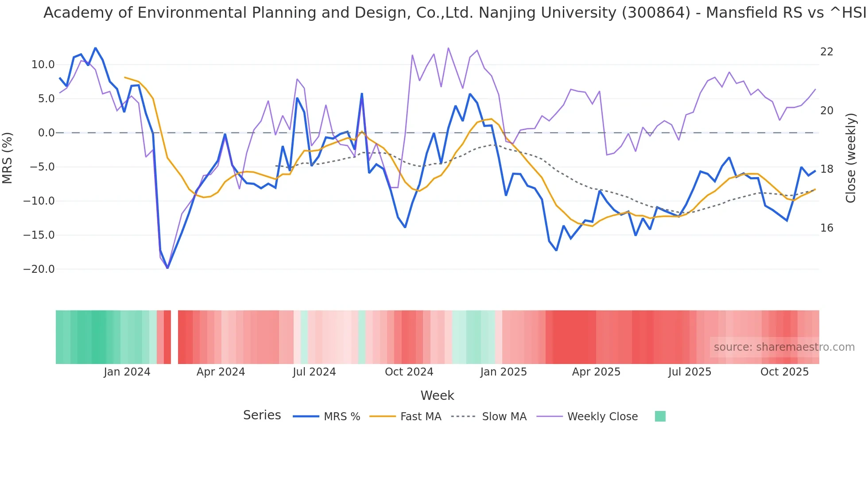Select the Jan 2024 x-axis tick label
This screenshot has height=488, width=868.
coord(127,372)
